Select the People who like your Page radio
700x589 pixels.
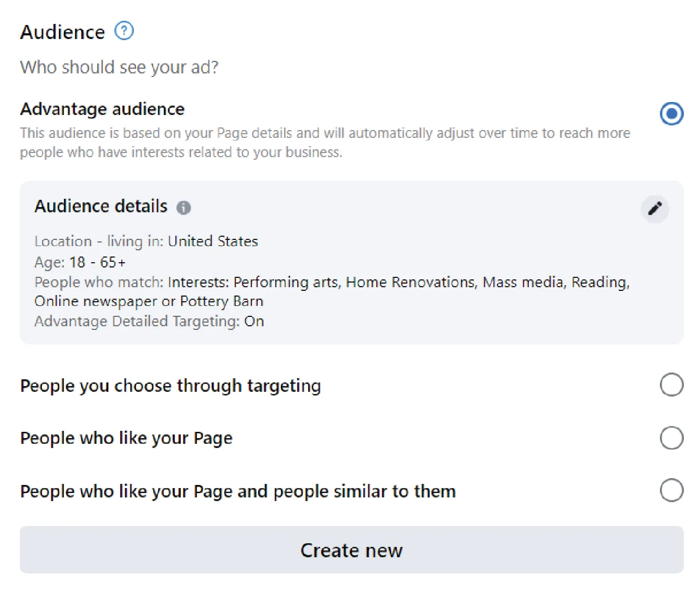click(671, 438)
